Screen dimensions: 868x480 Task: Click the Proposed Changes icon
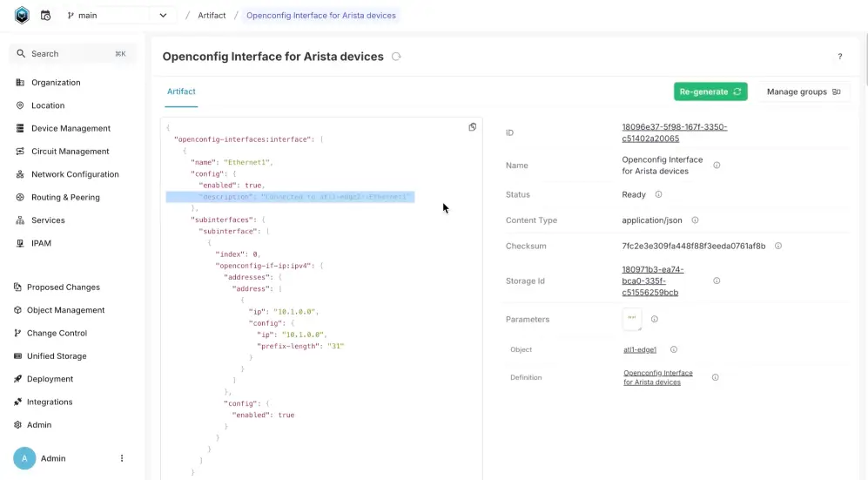(x=17, y=287)
